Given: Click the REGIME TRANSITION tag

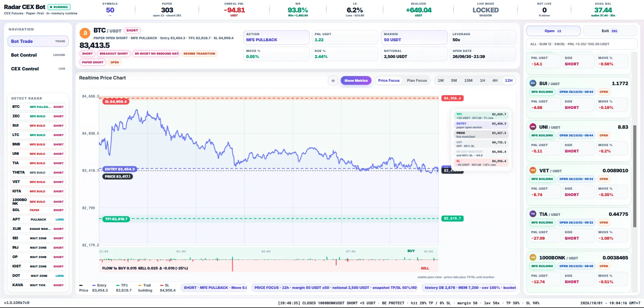Looking at the screenshot, I should [199, 54].
